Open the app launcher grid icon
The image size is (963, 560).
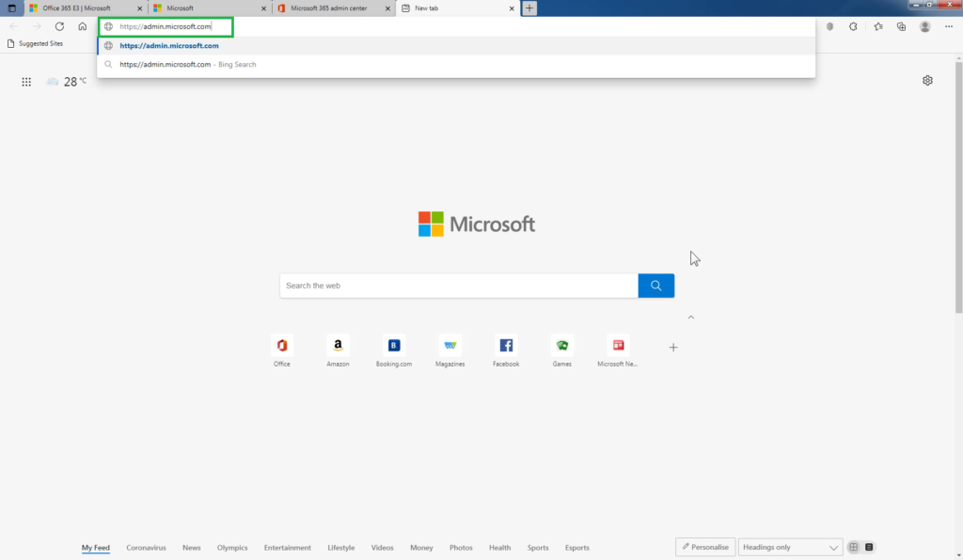pyautogui.click(x=26, y=82)
